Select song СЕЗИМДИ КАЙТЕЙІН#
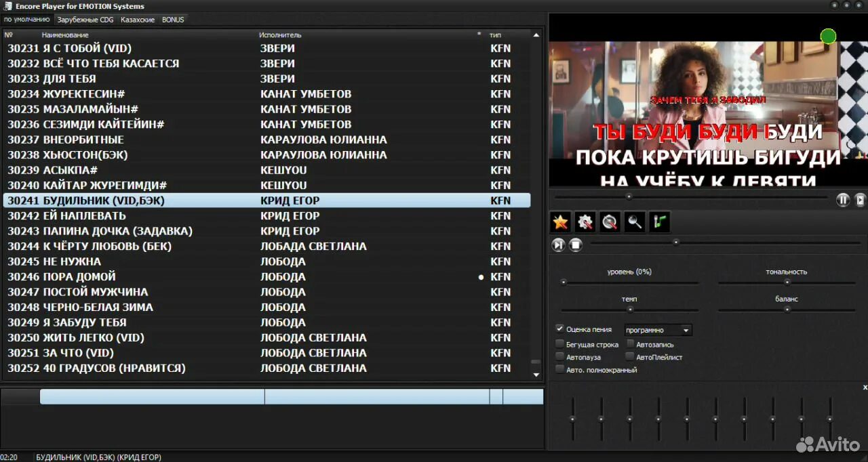The image size is (868, 462). 267,125
